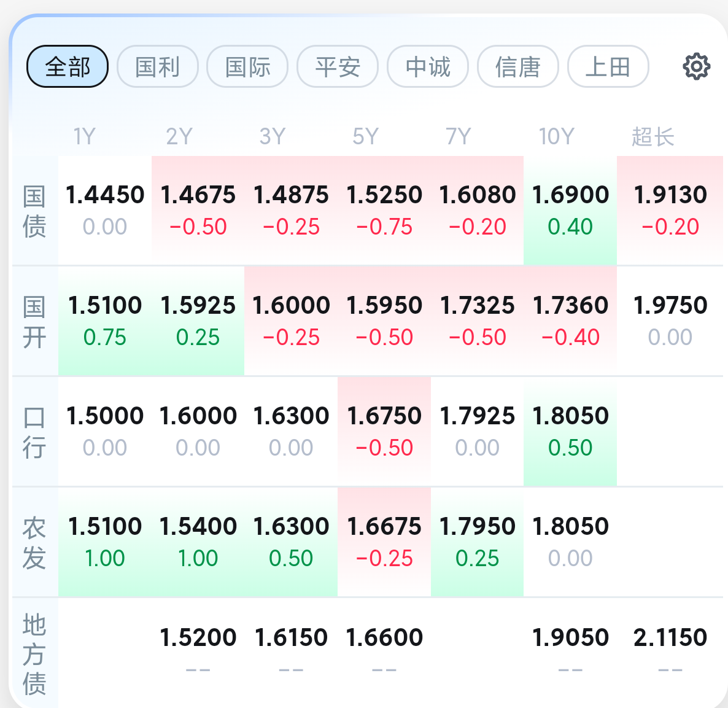
Task: Open 国开 1Y cell showing 1.5100
Action: pyautogui.click(x=105, y=321)
